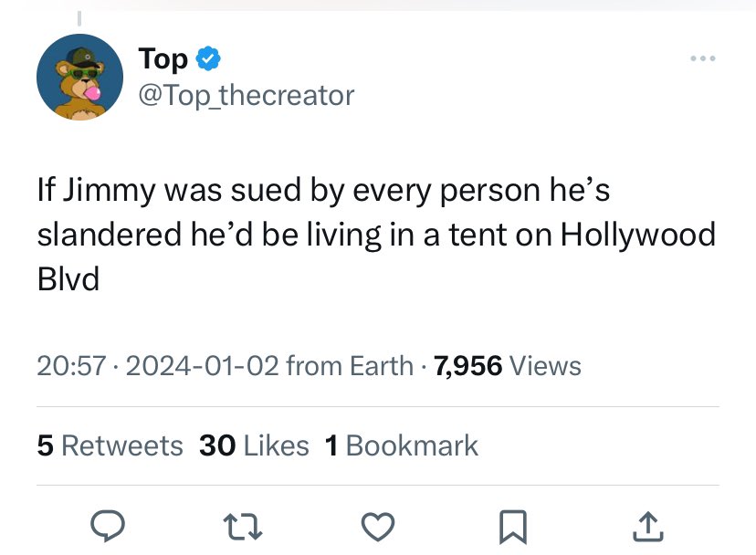Open the 7,956 Views analytics
The image size is (756, 555).
pyautogui.click(x=508, y=365)
